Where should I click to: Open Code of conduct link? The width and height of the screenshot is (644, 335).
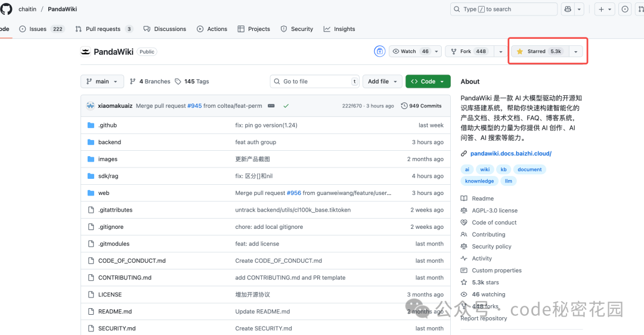coord(494,222)
